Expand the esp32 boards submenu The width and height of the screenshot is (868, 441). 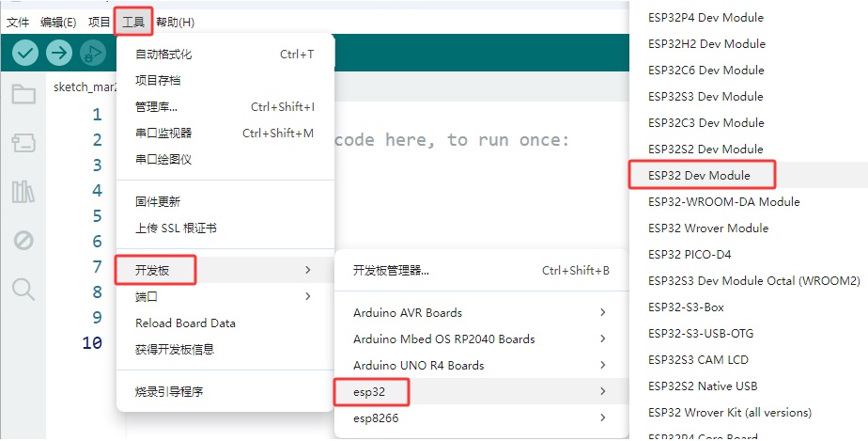[482, 392]
